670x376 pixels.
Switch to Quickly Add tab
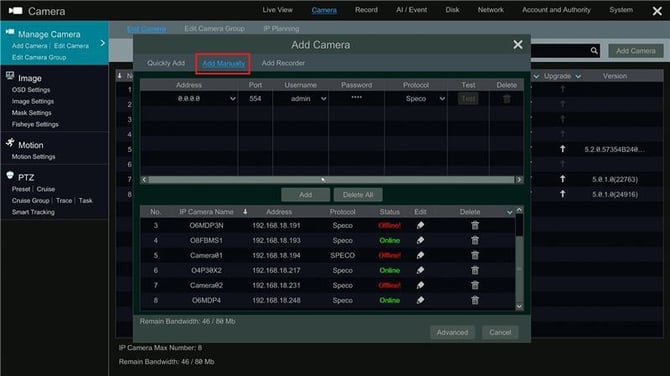coord(166,63)
